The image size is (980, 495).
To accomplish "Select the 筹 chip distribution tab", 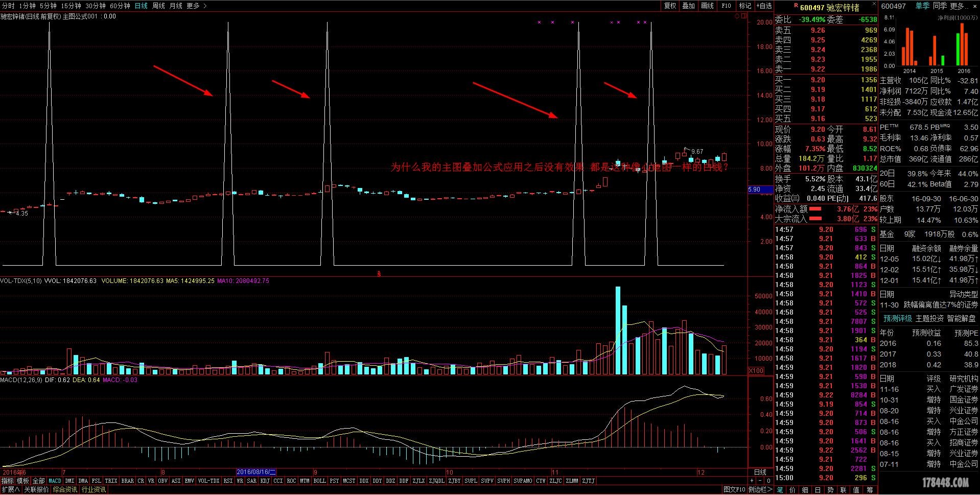I will 870,490.
